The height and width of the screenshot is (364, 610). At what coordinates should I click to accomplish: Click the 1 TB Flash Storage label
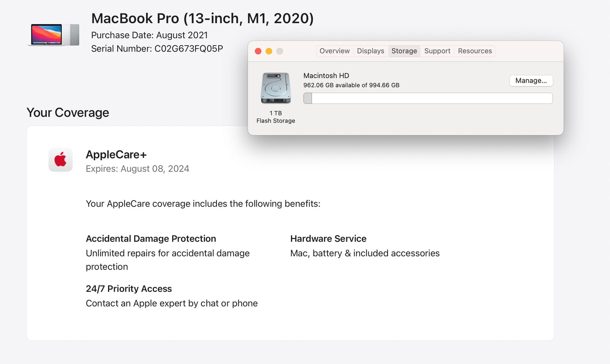click(x=275, y=117)
